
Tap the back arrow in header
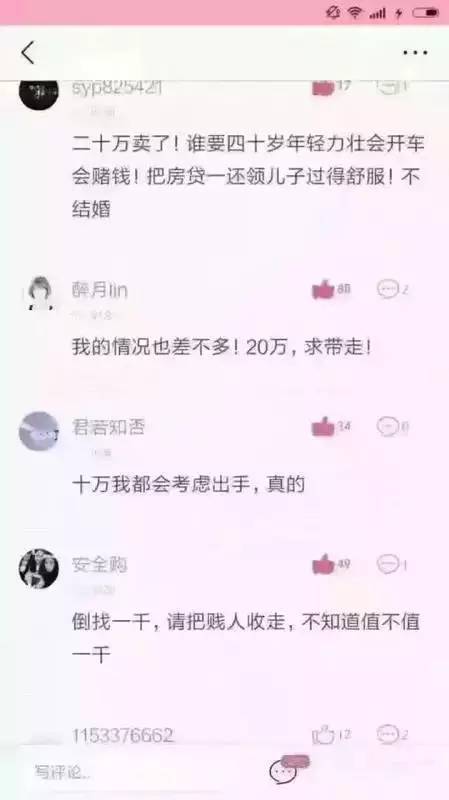(x=28, y=53)
